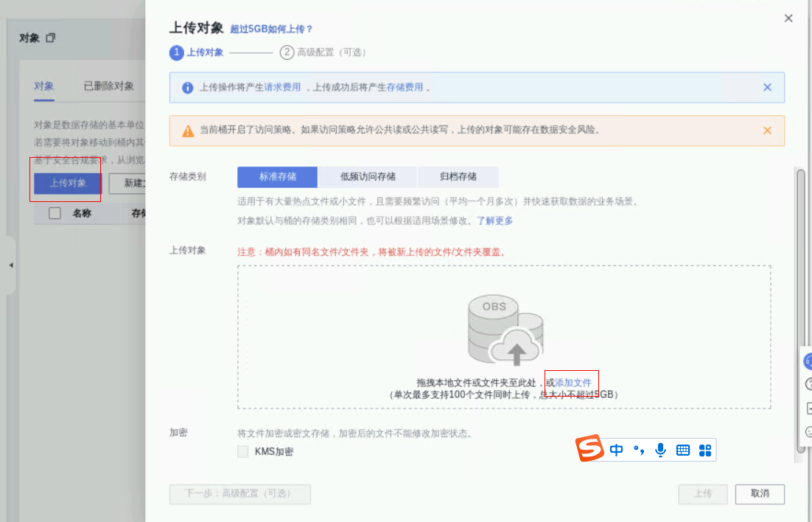Choose 归档存储 storage class
812x522 pixels.
[x=458, y=177]
